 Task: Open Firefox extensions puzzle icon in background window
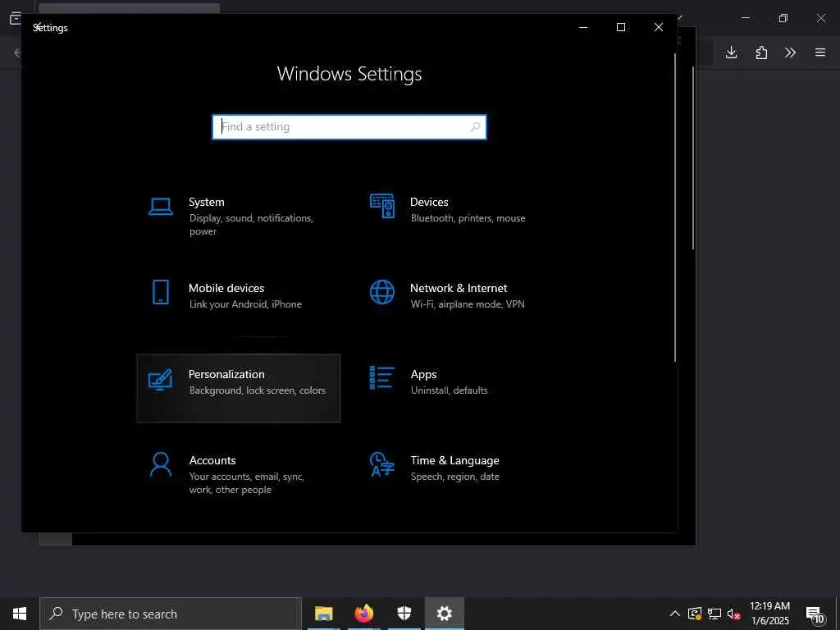(x=761, y=52)
